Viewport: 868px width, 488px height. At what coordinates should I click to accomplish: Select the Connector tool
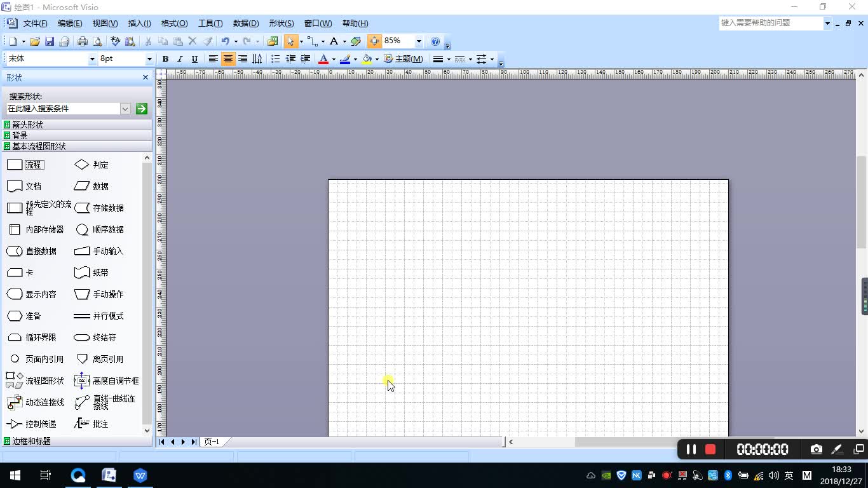coord(313,41)
